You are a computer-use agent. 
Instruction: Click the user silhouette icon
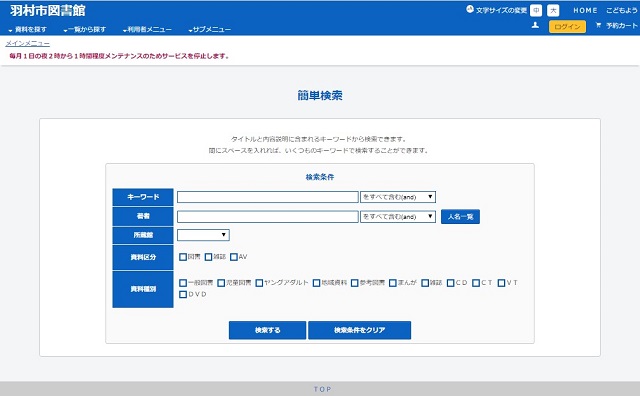point(535,25)
